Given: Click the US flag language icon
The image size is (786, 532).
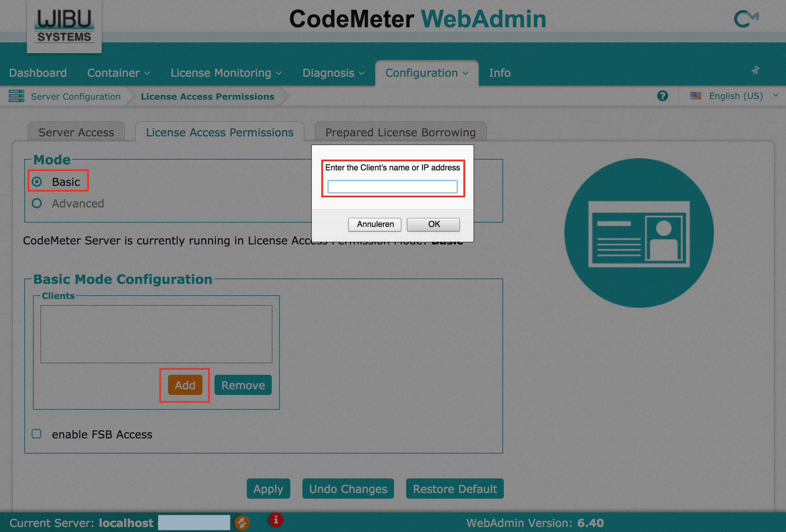Looking at the screenshot, I should point(696,96).
